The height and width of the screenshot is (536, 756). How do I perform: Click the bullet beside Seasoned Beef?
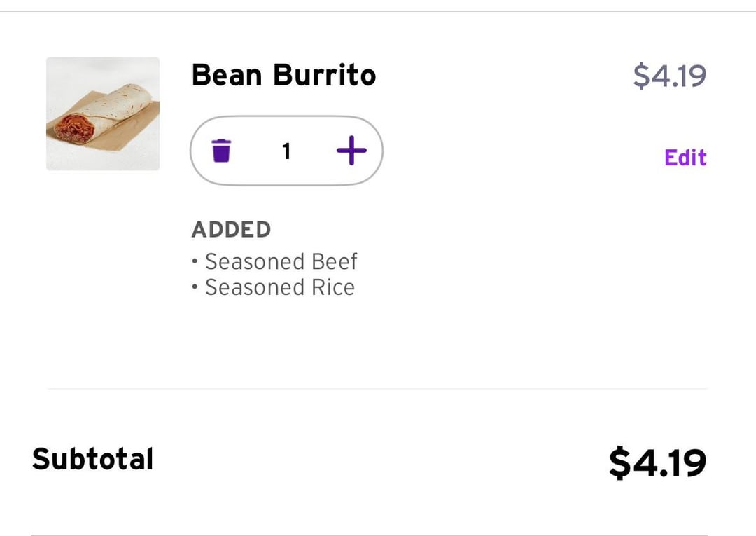point(195,263)
